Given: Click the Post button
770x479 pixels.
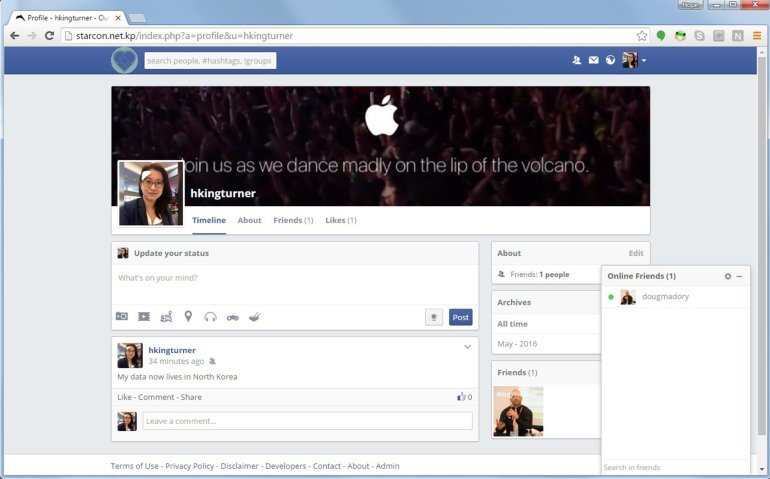Looking at the screenshot, I should 461,317.
